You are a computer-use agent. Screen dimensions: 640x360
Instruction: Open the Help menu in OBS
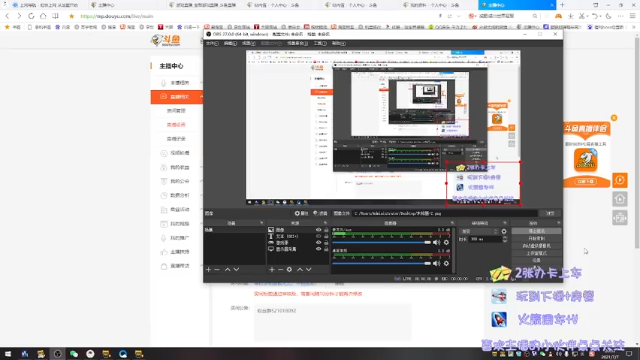tap(339, 43)
